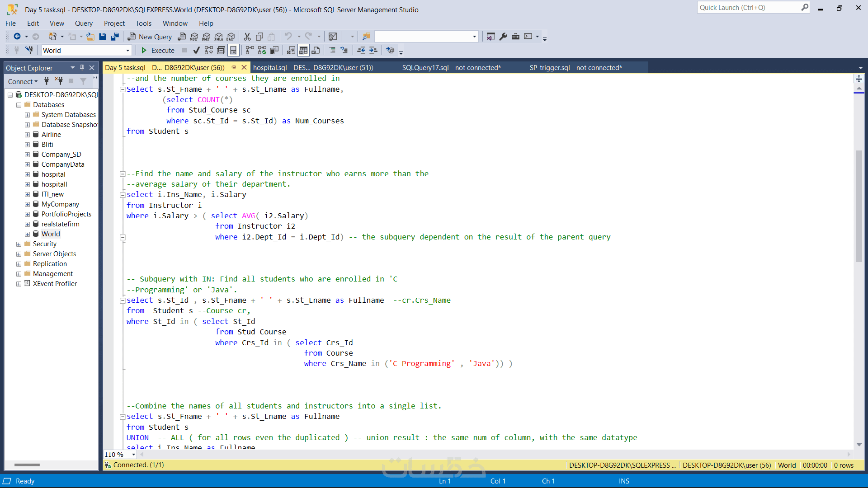Viewport: 868px width, 488px height.
Task: Click the Save floppy disk icon
Action: pyautogui.click(x=103, y=37)
